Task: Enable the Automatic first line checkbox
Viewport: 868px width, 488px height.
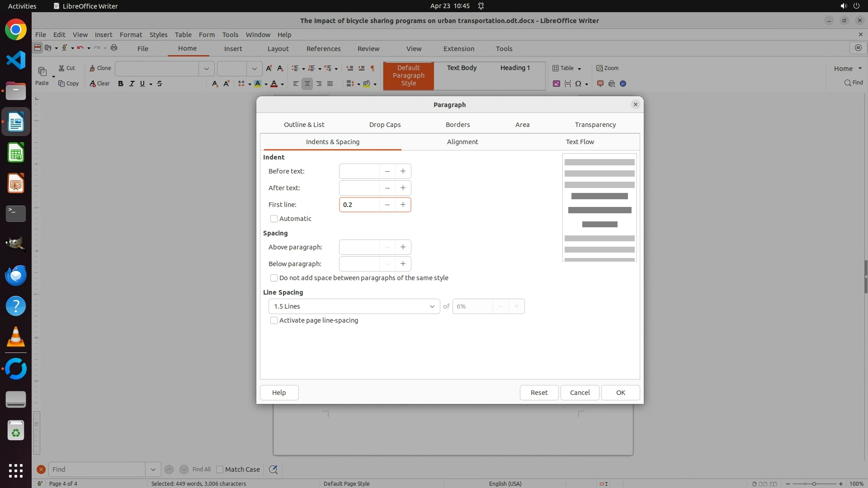Action: coord(274,219)
